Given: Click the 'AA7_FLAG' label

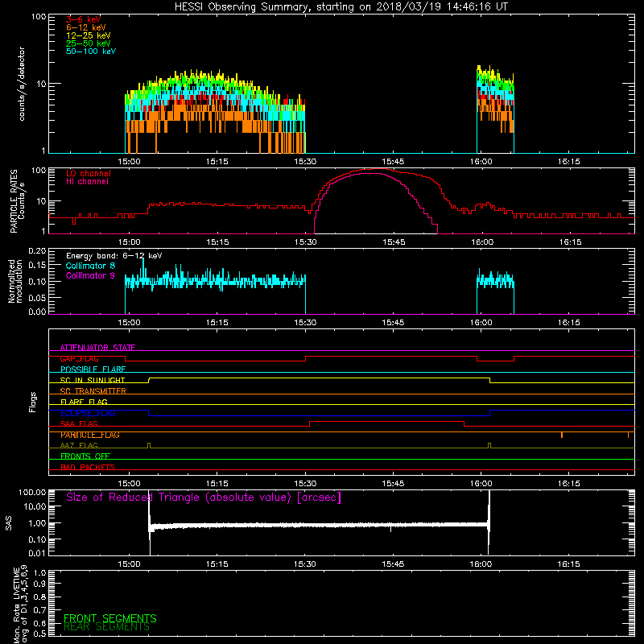Looking at the screenshot, I should tap(79, 445).
